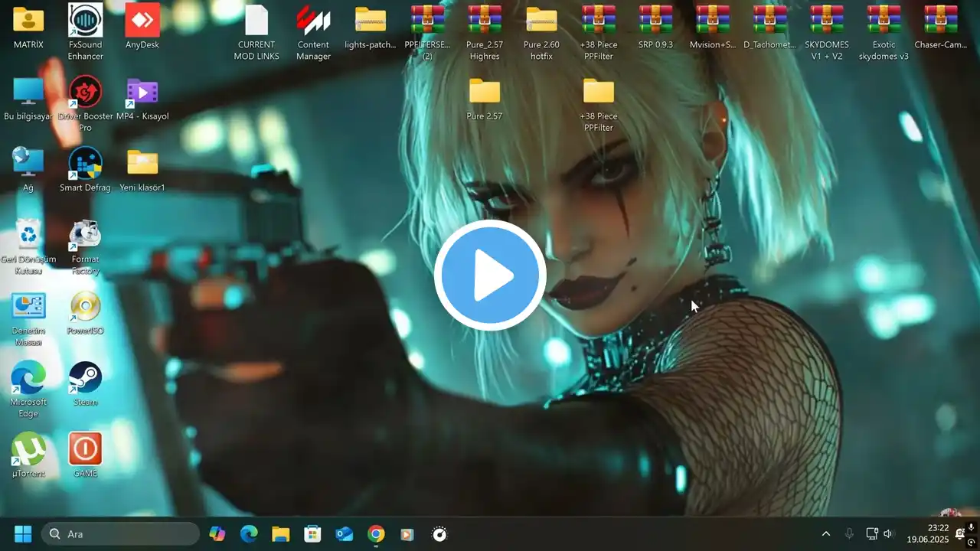The width and height of the screenshot is (980, 551).
Task: Open Microsoft Edge from the taskbar
Action: pyautogui.click(x=249, y=534)
